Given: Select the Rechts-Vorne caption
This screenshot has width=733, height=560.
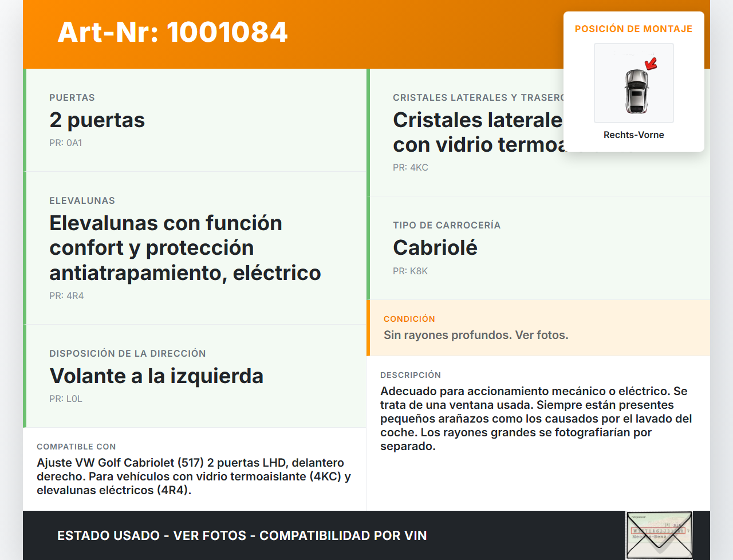Looking at the screenshot, I should point(634,135).
